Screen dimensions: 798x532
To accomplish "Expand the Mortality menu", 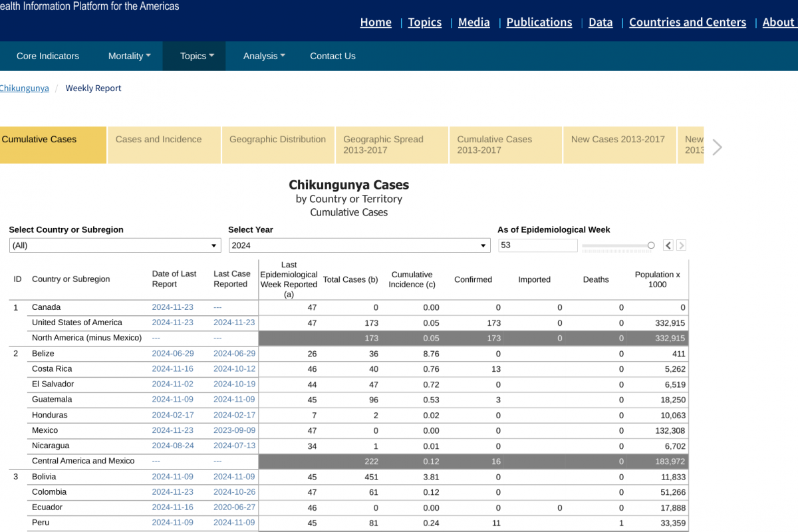I will pyautogui.click(x=129, y=56).
